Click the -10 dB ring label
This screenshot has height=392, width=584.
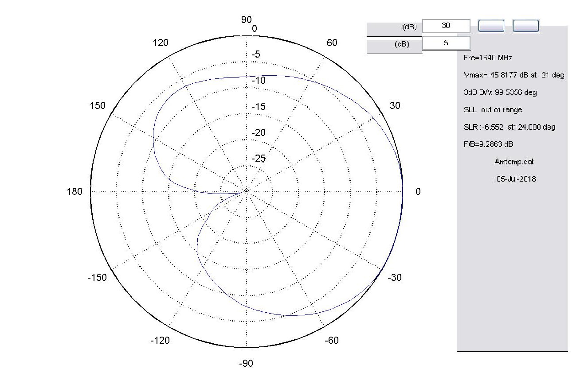coord(259,81)
